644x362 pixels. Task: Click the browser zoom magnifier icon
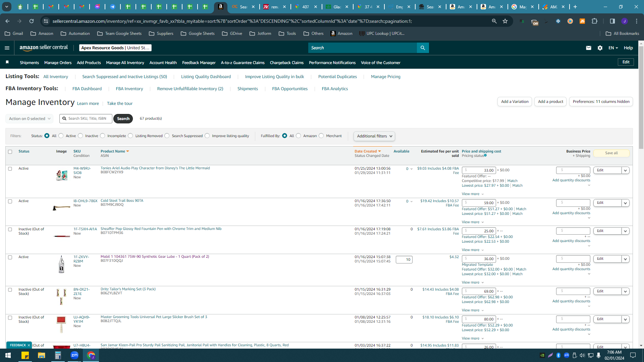494,21
